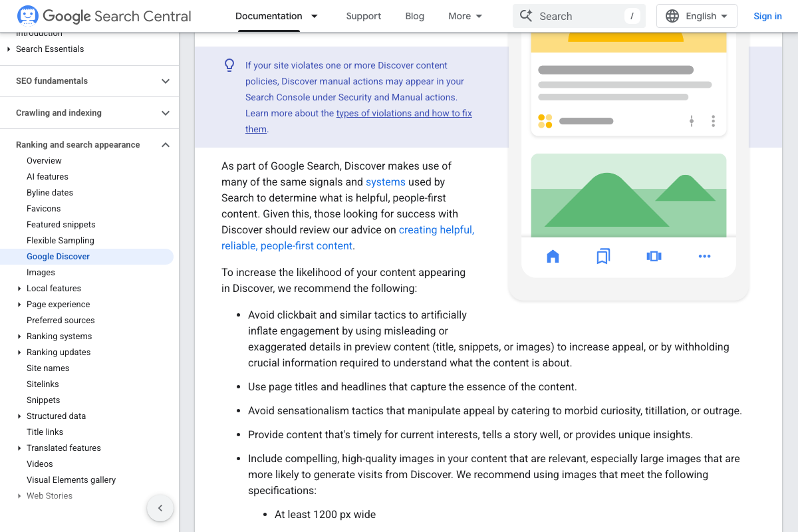Click the lightbulb icon in the note box
This screenshot has width=798, height=532.
click(229, 65)
